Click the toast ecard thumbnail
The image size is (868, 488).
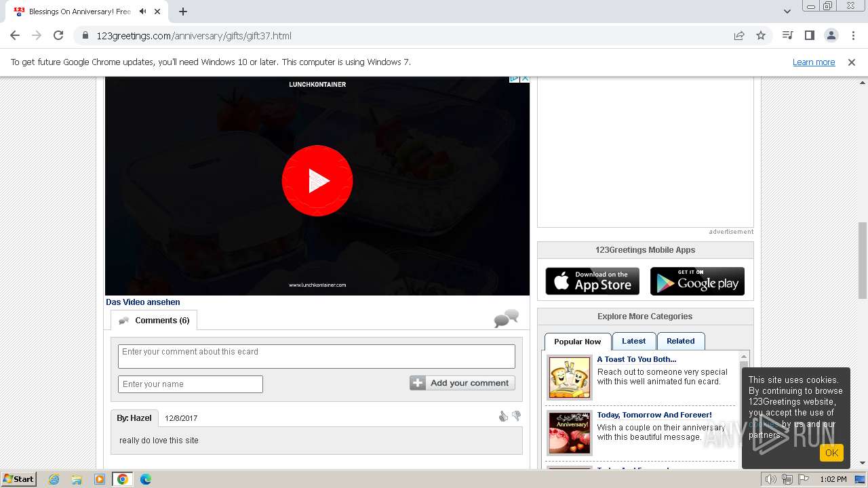(570, 378)
